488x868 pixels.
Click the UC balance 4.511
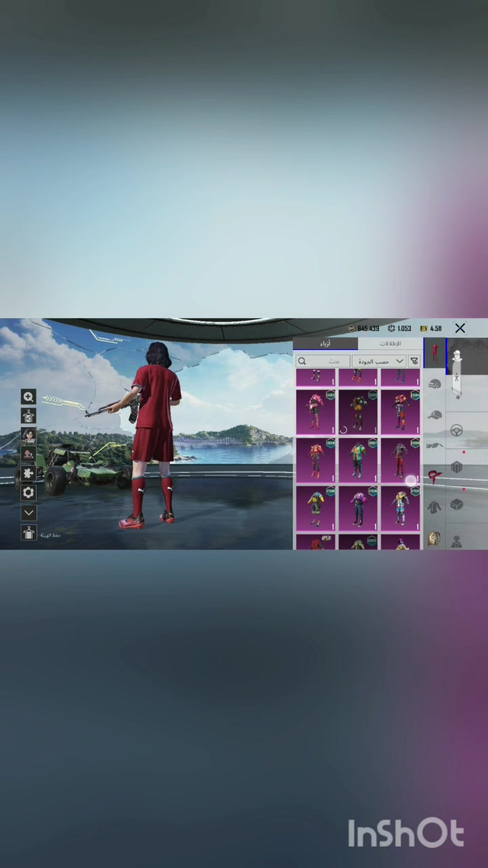coord(431,328)
